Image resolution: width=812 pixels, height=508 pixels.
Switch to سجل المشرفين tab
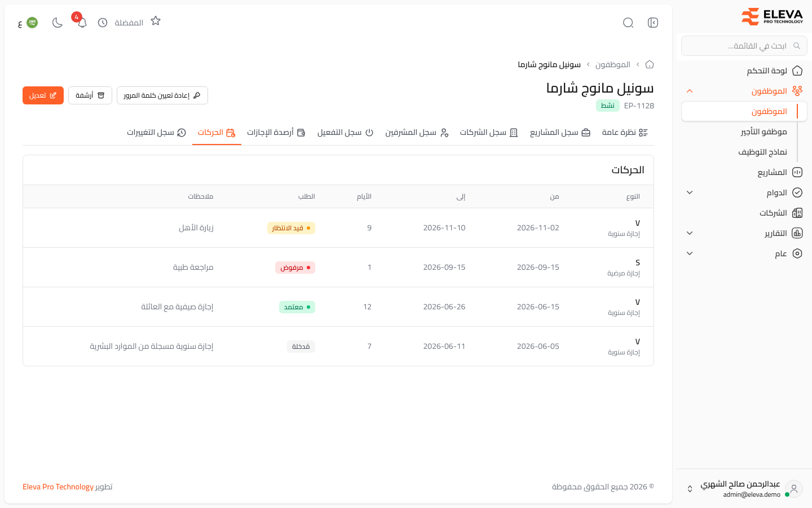point(417,133)
